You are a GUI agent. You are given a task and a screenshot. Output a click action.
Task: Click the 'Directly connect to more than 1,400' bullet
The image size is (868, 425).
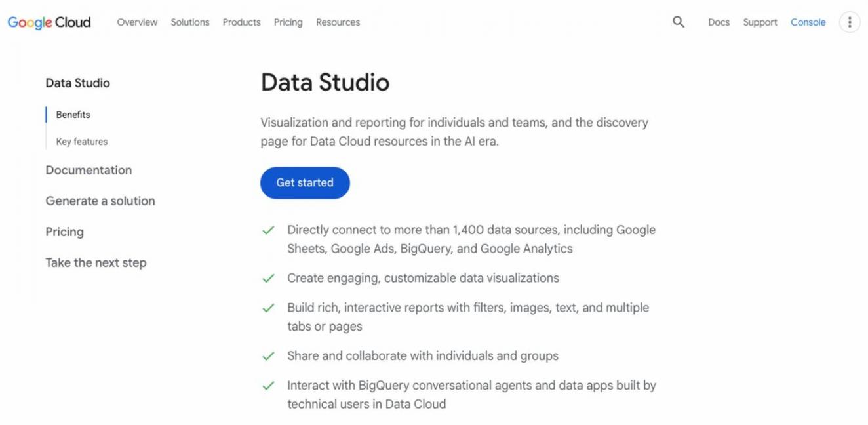(471, 239)
